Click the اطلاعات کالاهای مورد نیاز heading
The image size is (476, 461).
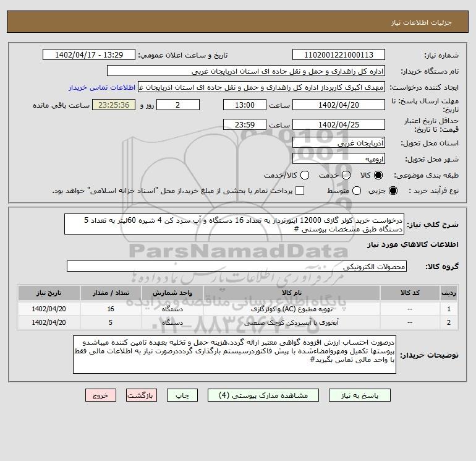coord(413,244)
